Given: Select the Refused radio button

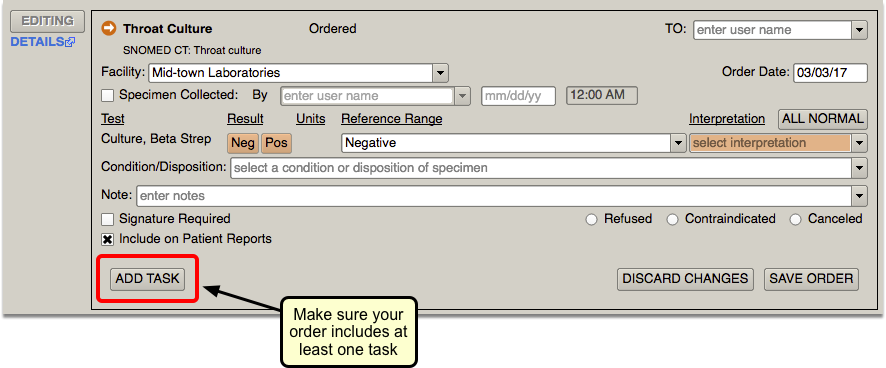Looking at the screenshot, I should [591, 219].
